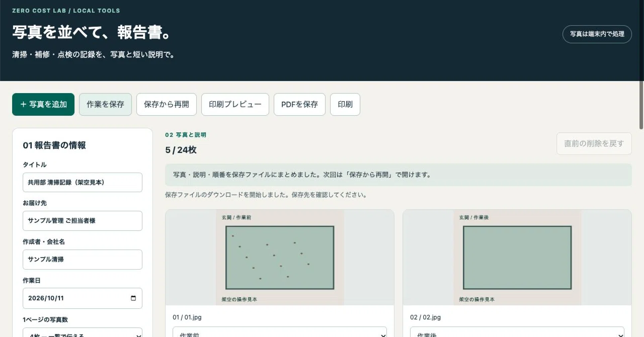This screenshot has height=337, width=644.
Task: Click the 作業を保存 button
Action: click(105, 104)
